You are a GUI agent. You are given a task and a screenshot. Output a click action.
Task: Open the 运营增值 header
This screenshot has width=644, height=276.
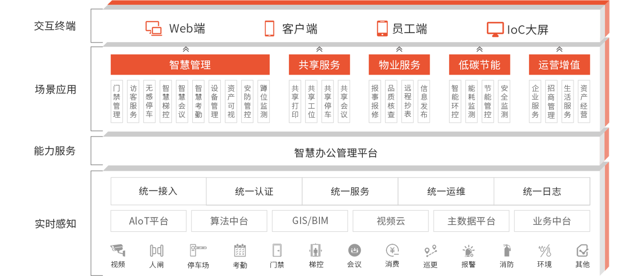point(560,65)
